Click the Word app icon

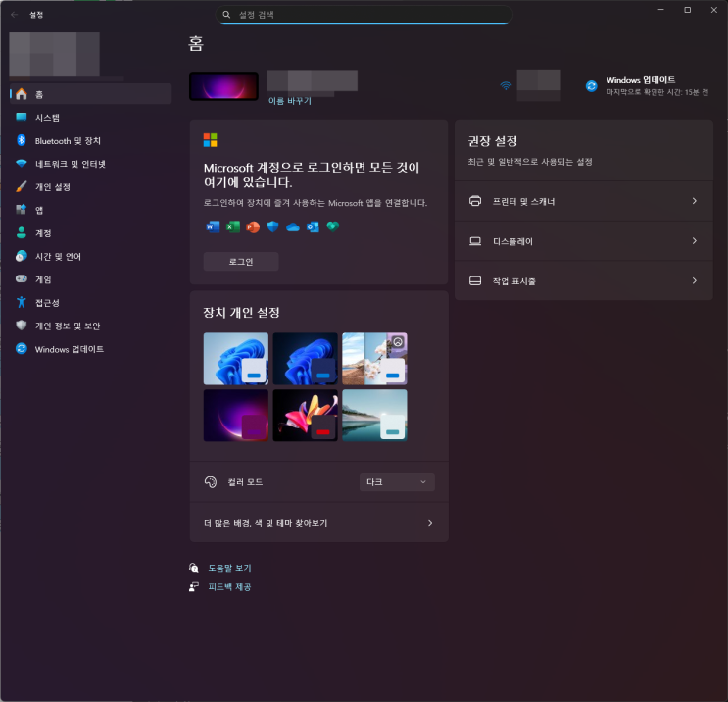tap(213, 226)
